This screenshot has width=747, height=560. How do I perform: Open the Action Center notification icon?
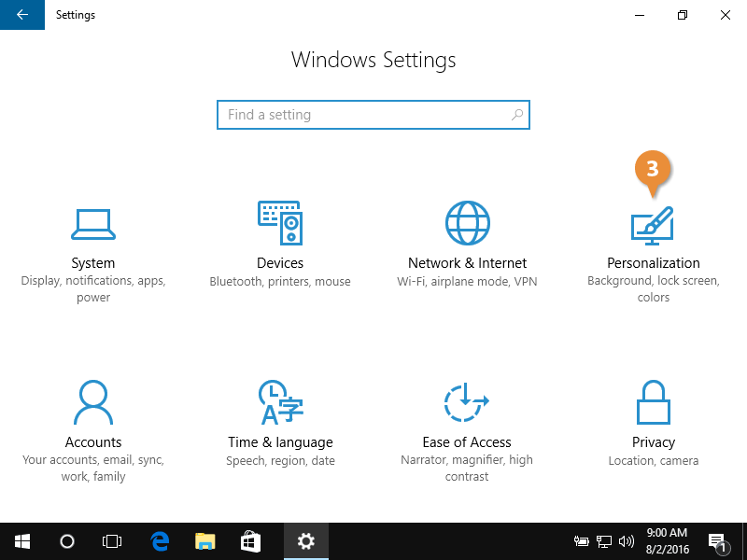(x=718, y=541)
